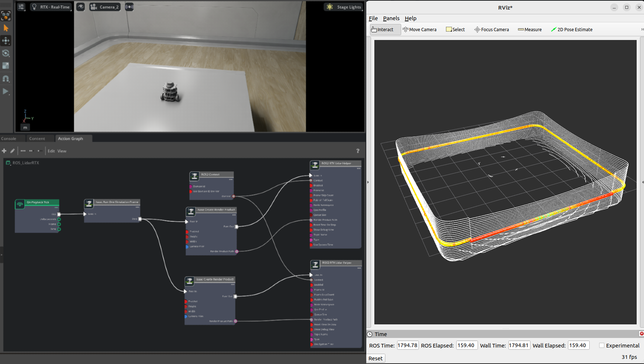The image size is (644, 364).
Task: Open viewport settings sliders icon
Action: [x=21, y=7]
